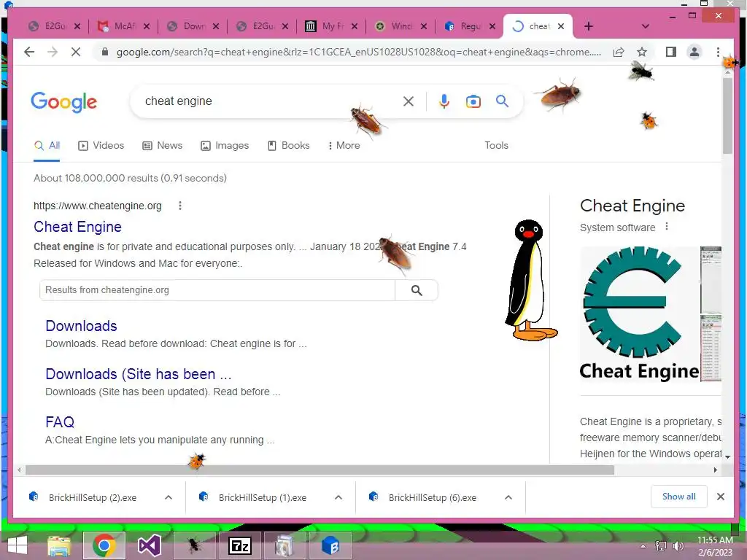Switch to Chrome in the taskbar
Image resolution: width=747 pixels, height=560 pixels.
click(x=104, y=545)
